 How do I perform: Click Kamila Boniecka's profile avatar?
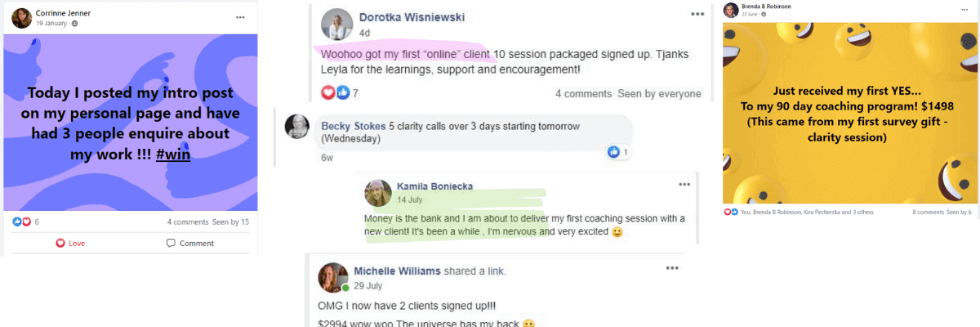[x=376, y=193]
